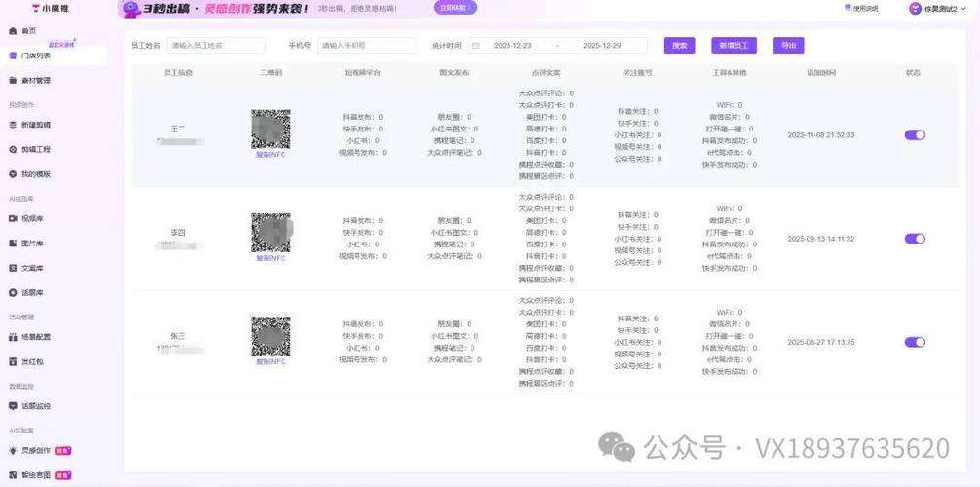
Task: Toggle the status switch for 李四
Action: [915, 239]
